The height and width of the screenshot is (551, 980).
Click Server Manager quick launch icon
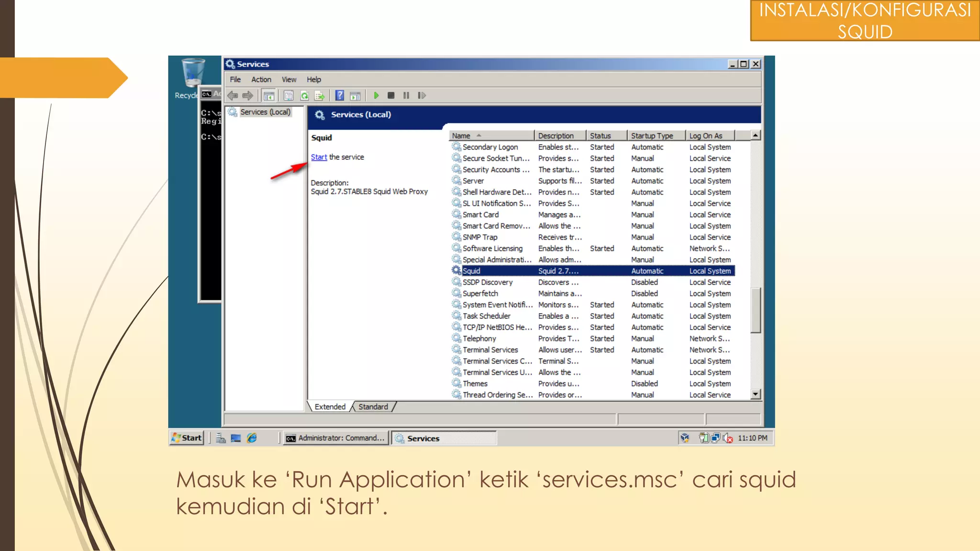click(x=221, y=438)
